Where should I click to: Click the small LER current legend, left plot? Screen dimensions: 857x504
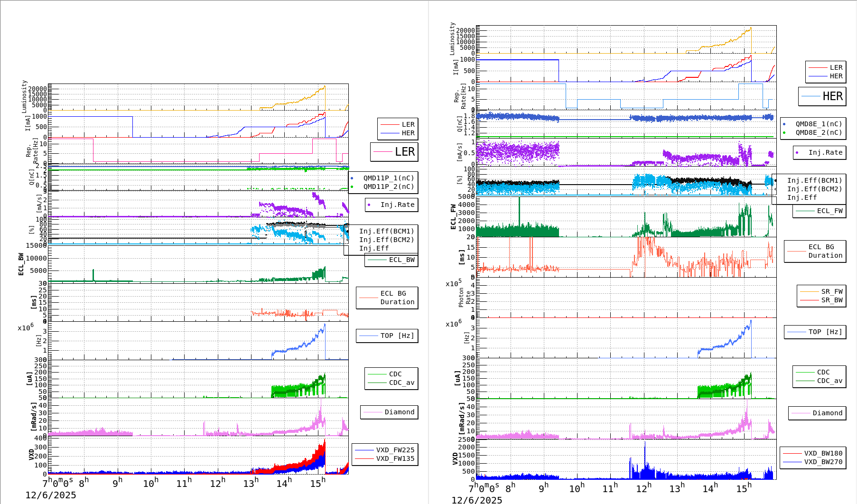(x=408, y=124)
